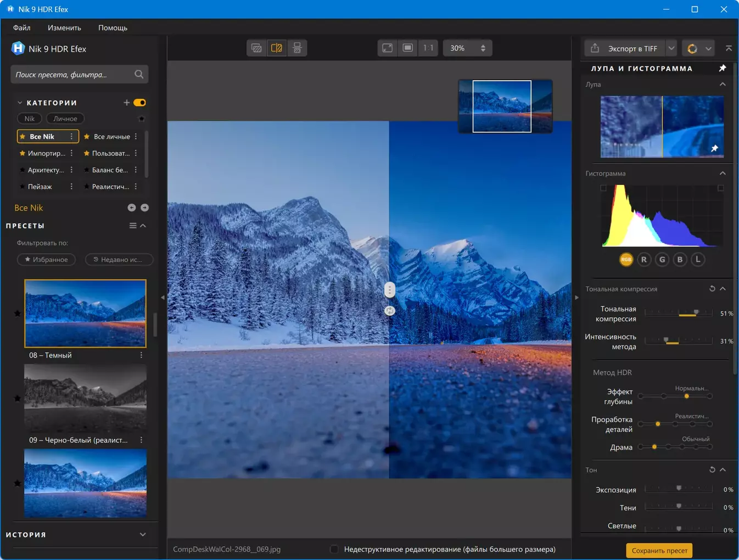Expand the История panel
Viewport: 739px width, 560px height.
(x=143, y=535)
